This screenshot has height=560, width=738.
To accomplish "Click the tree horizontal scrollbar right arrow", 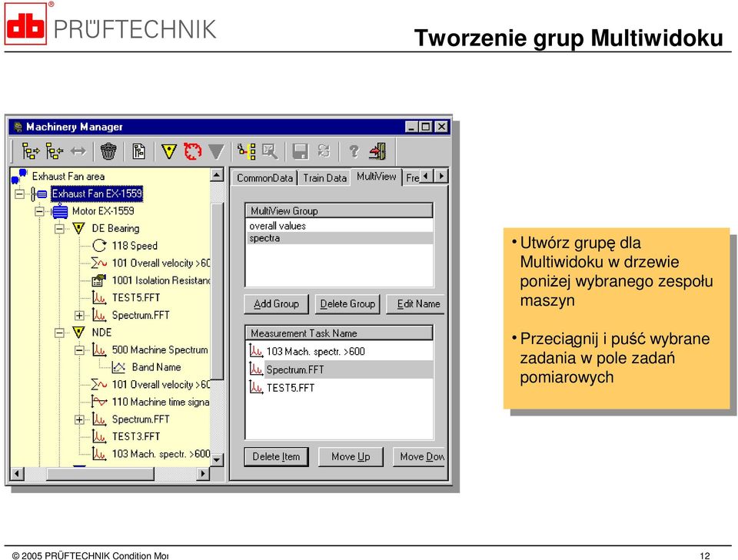I will (203, 473).
